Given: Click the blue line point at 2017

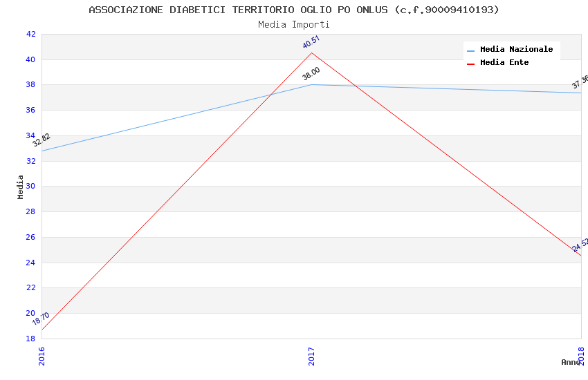Looking at the screenshot, I should pyautogui.click(x=311, y=84).
